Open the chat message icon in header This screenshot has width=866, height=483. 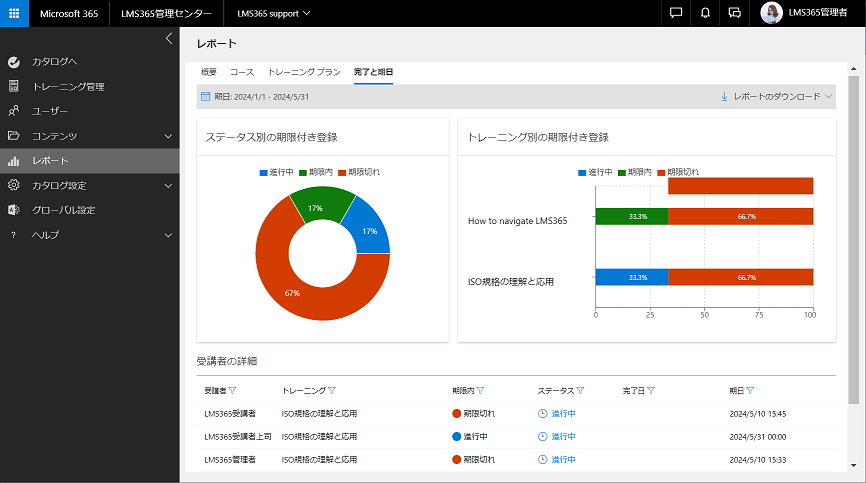(x=676, y=13)
